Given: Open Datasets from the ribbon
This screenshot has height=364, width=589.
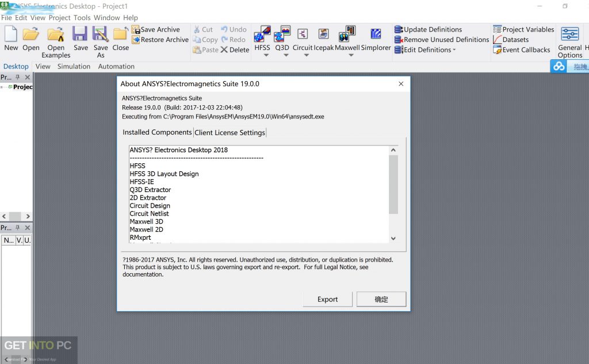Looking at the screenshot, I should click(x=511, y=40).
